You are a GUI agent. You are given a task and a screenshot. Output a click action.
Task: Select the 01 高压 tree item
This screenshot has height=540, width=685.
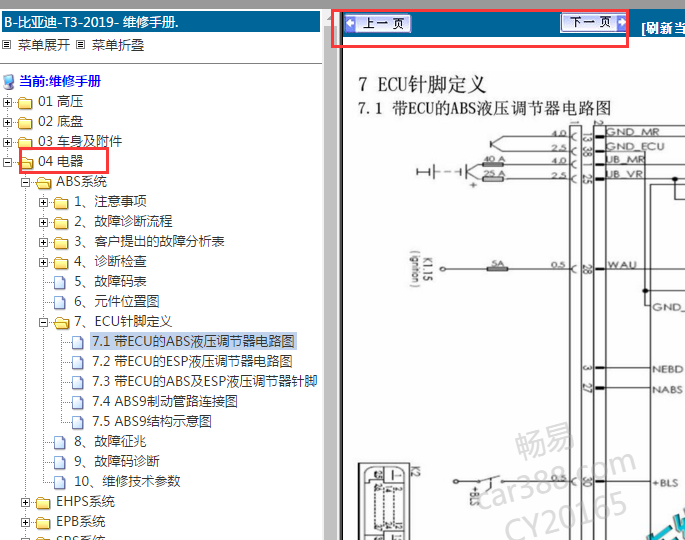(x=60, y=101)
